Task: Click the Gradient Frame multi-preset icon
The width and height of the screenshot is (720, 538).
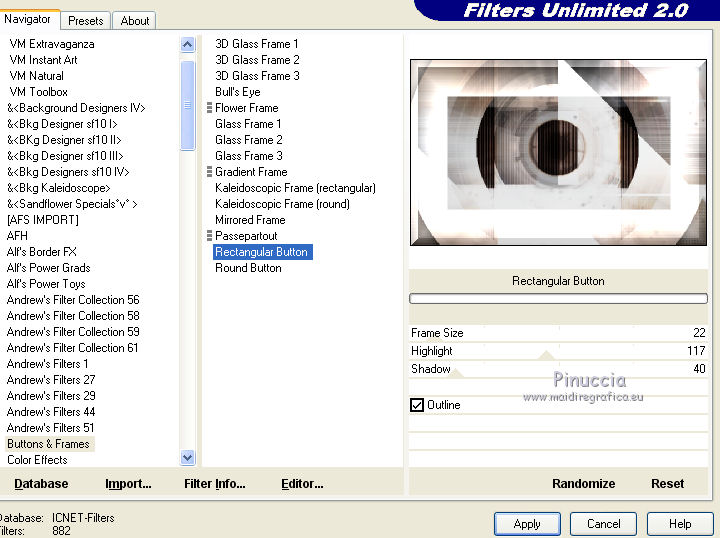Action: pos(209,172)
